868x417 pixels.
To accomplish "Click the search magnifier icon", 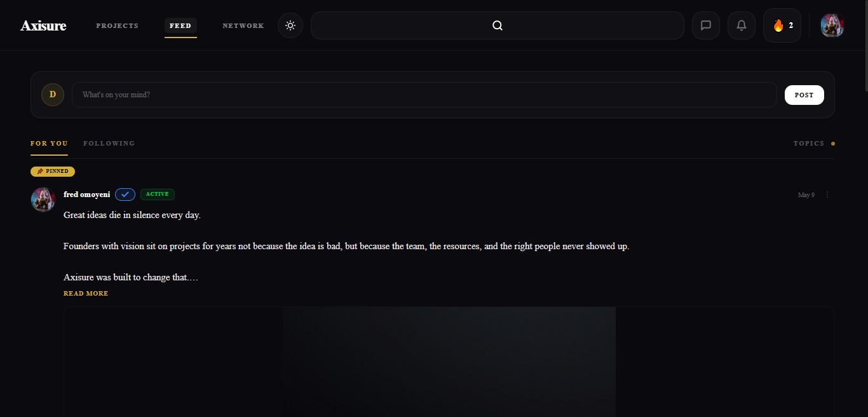I will 498,25.
